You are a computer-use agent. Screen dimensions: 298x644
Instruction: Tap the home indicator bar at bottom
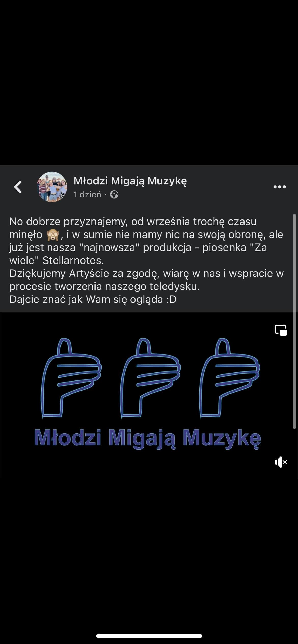tap(149, 636)
